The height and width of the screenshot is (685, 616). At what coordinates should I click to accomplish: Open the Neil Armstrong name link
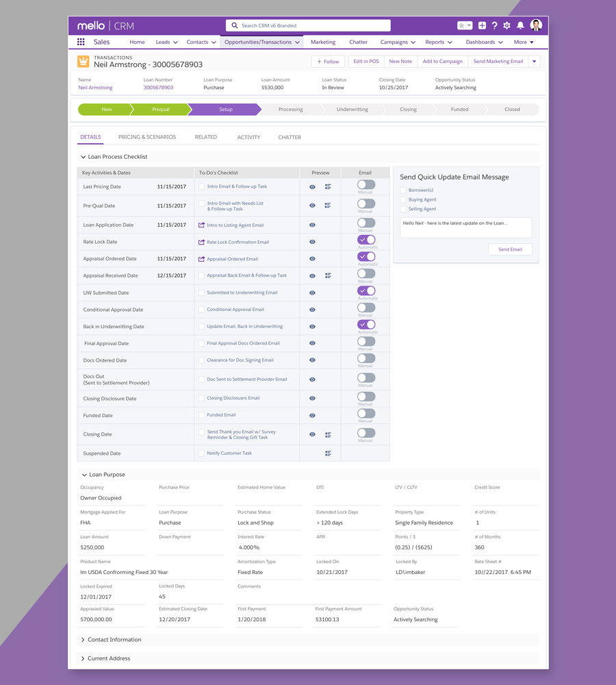[x=95, y=88]
